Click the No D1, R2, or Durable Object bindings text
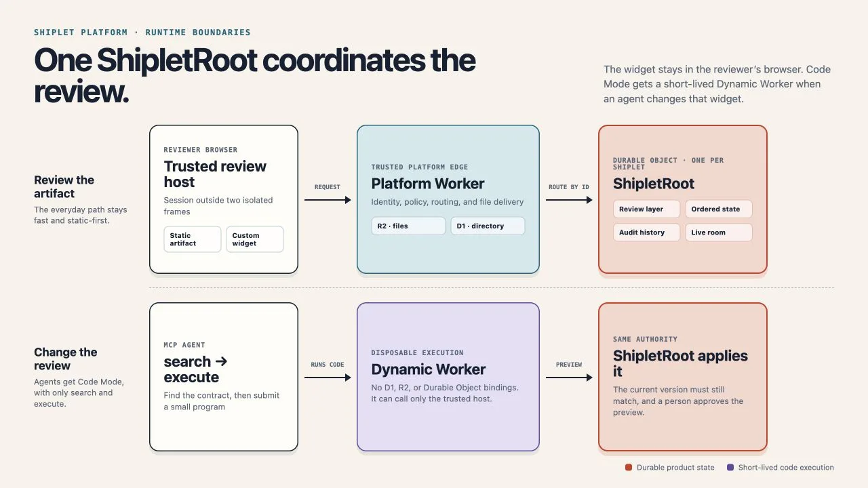Screen dimensions: 868x488 pyautogui.click(x=445, y=393)
